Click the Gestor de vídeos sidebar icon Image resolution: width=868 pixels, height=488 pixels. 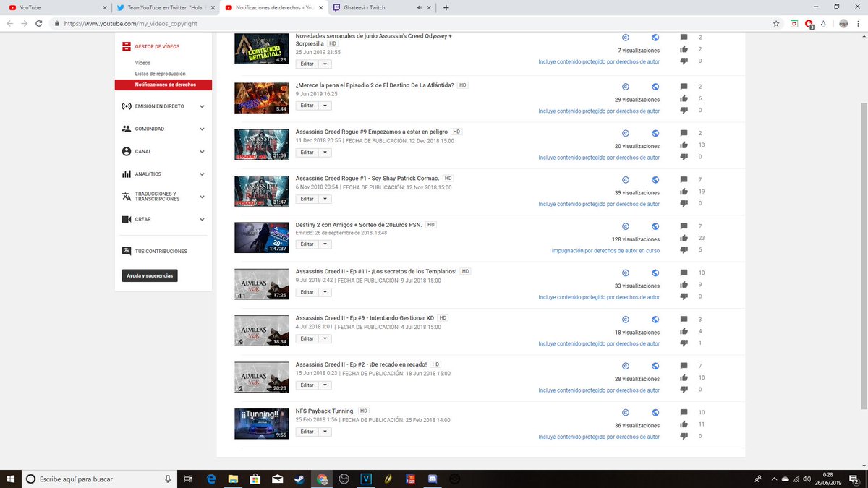point(127,46)
